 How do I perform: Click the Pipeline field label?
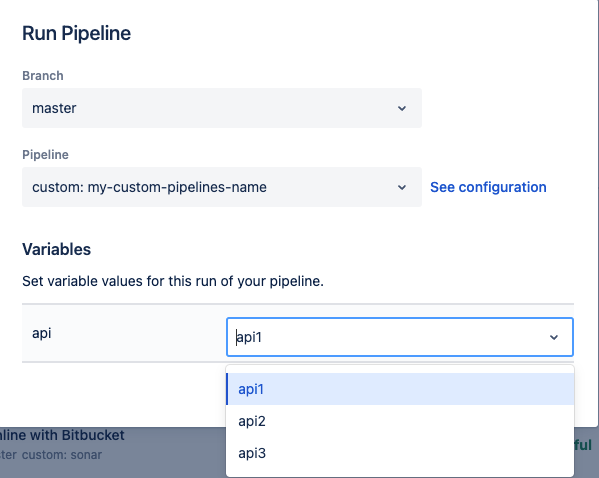click(x=45, y=155)
